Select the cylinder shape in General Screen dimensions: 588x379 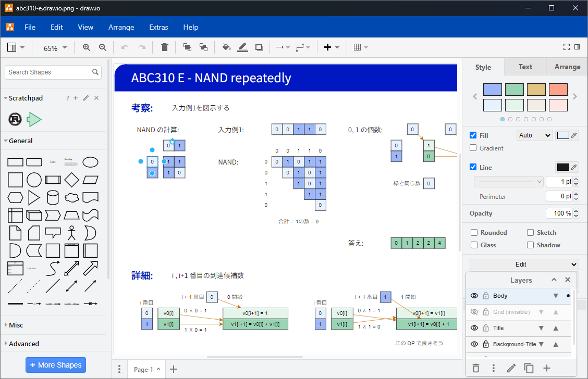(53, 198)
